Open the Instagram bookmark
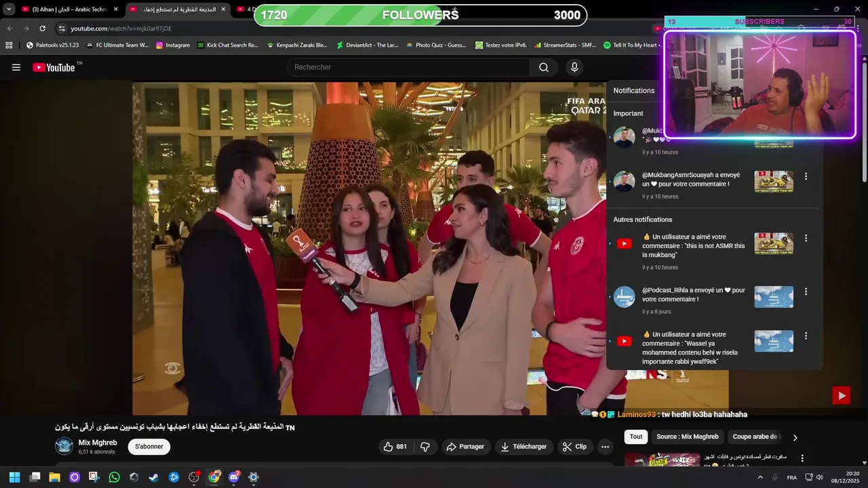 (173, 45)
